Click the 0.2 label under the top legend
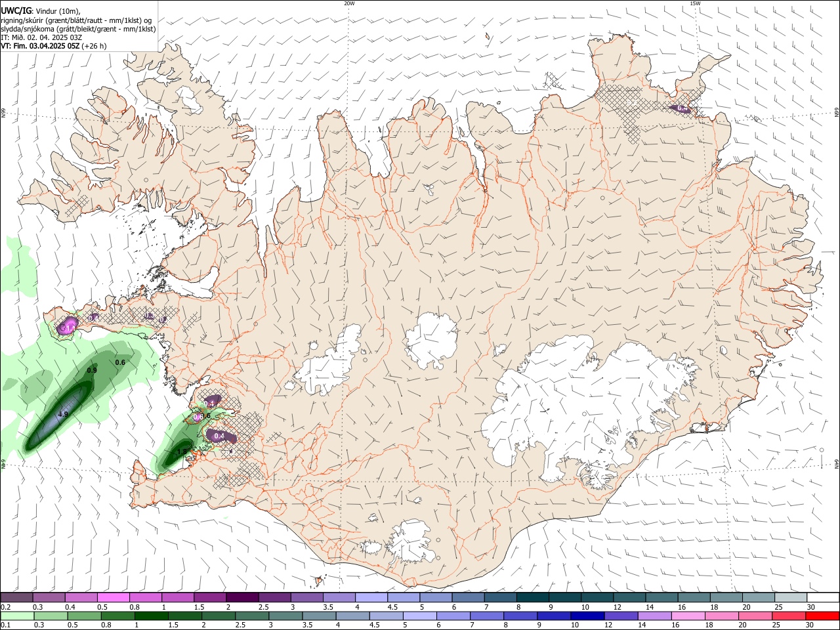Viewport: 840px width, 630px height. click(x=5, y=607)
